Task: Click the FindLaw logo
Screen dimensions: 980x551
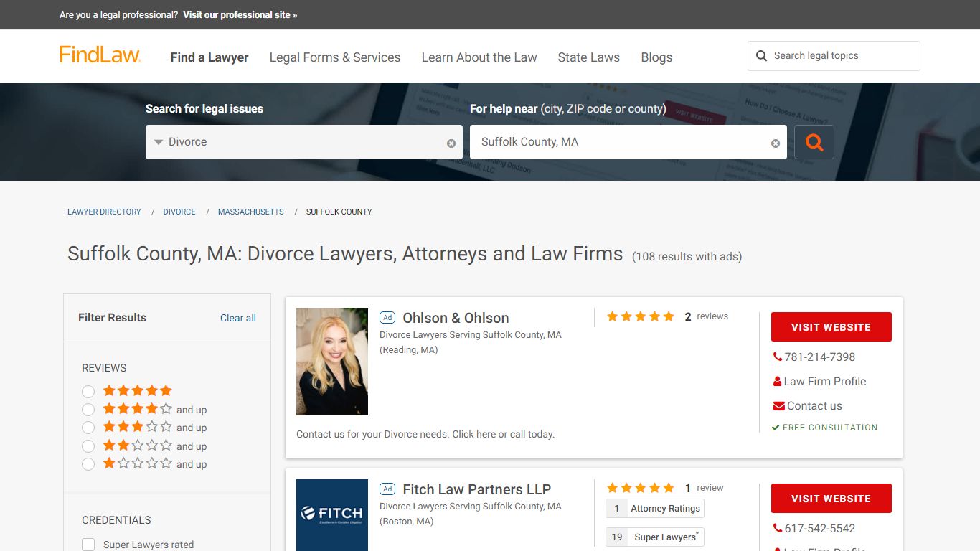Action: 100,55
